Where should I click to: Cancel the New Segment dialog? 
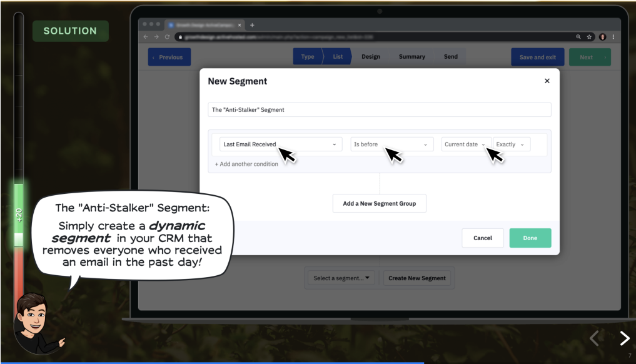pos(483,238)
